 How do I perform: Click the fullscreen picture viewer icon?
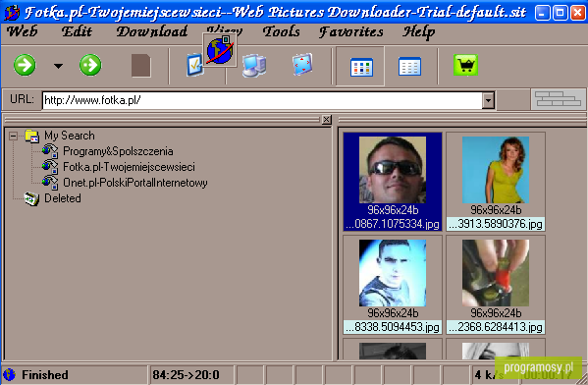pos(302,64)
